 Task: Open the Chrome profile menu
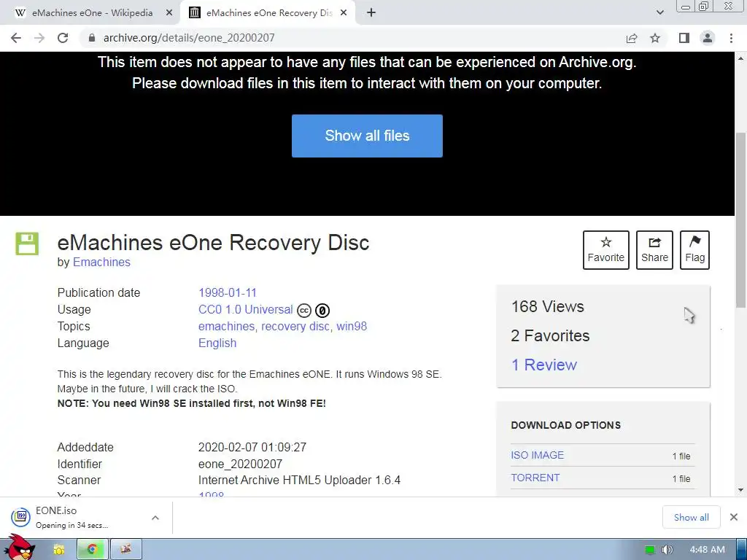click(x=708, y=38)
